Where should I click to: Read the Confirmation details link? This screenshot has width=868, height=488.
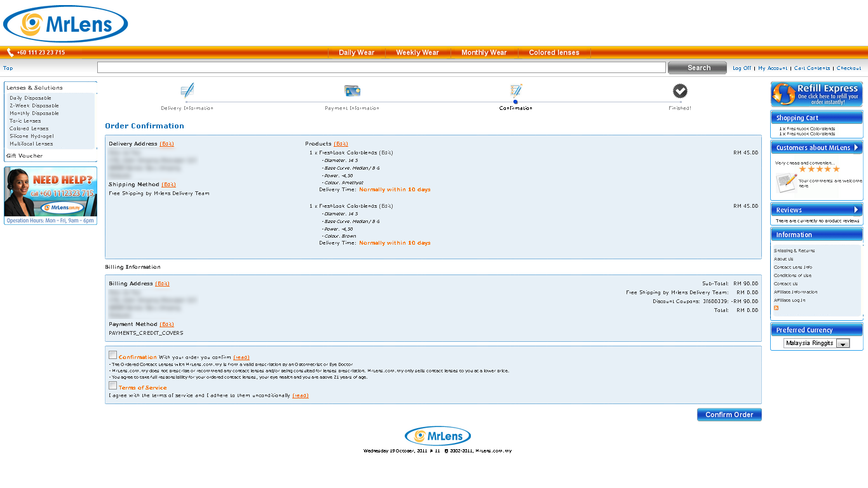coord(241,358)
